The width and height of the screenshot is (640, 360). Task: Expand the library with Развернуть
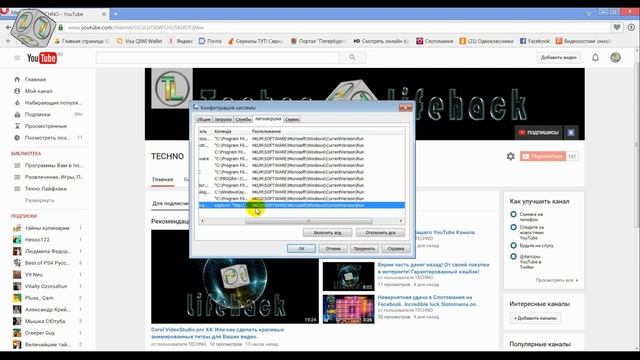click(x=40, y=200)
